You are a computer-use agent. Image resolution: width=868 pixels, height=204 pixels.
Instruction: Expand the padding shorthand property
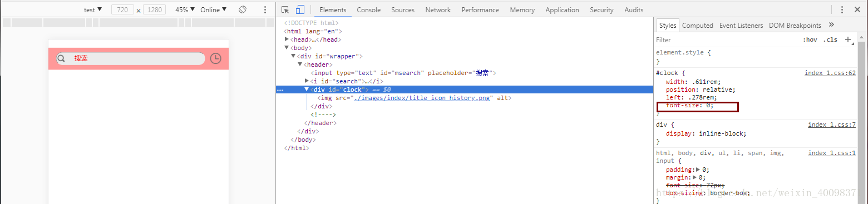(x=698, y=170)
